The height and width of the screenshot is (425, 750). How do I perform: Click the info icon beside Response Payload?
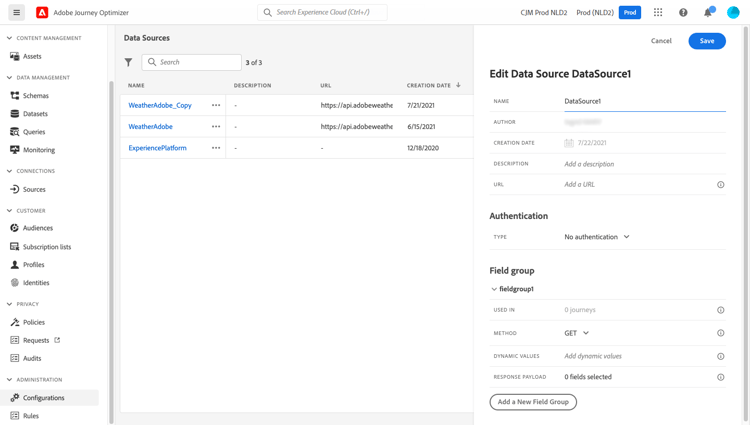click(720, 377)
